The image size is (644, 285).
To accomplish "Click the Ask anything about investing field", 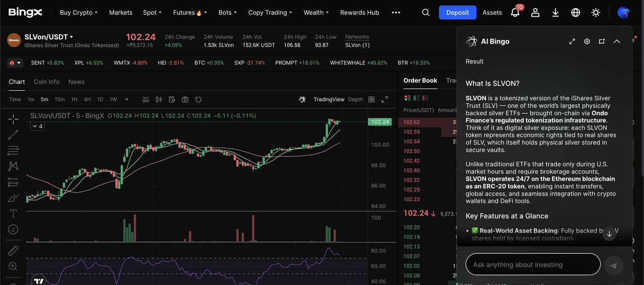I will (533, 264).
